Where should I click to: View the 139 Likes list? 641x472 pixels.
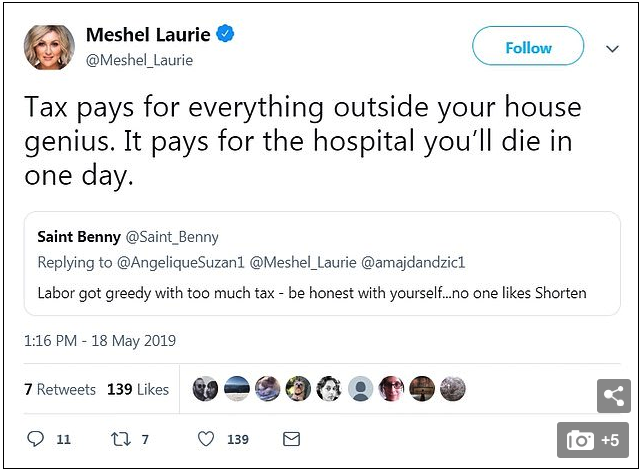coord(138,389)
